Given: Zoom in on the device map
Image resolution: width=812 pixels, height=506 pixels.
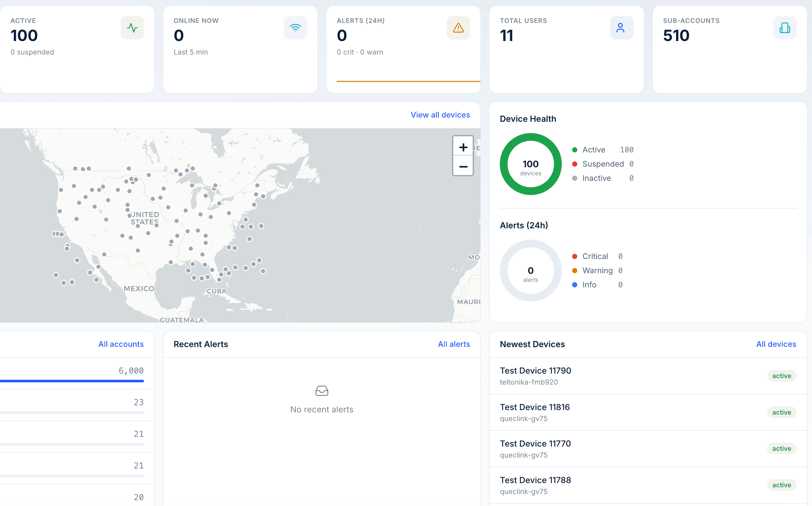Looking at the screenshot, I should point(463,147).
